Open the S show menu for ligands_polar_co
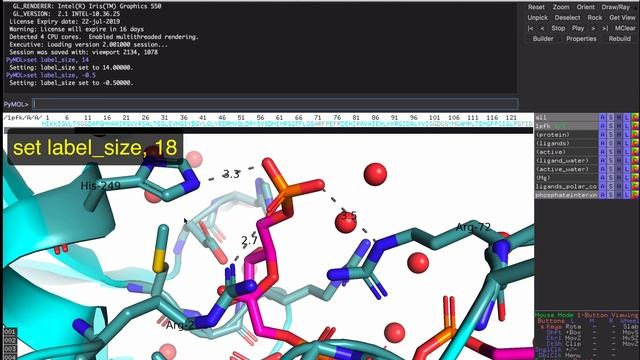Image resolution: width=640 pixels, height=360 pixels. pos(611,187)
